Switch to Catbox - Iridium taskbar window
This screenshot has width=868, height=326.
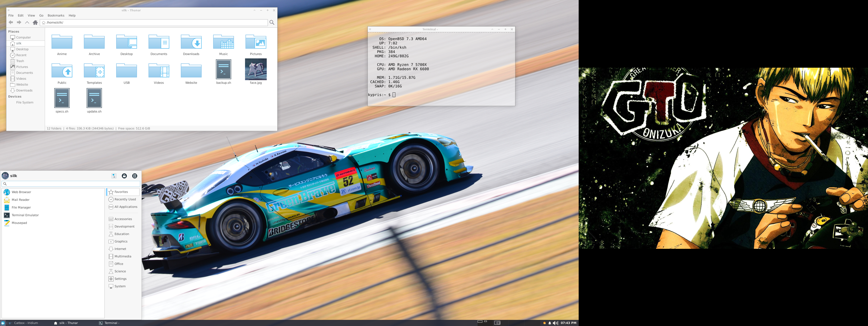tap(26, 323)
